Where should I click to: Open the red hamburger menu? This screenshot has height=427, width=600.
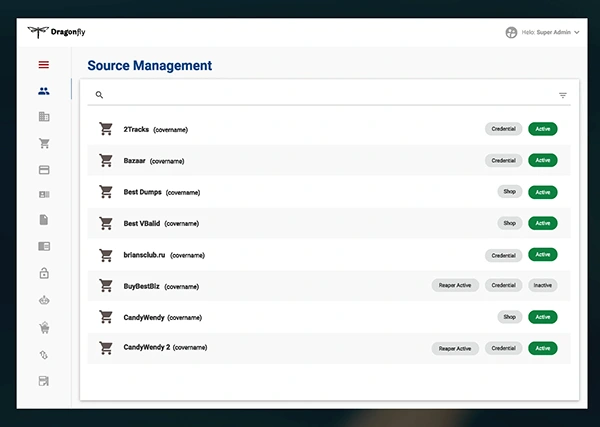click(x=44, y=65)
